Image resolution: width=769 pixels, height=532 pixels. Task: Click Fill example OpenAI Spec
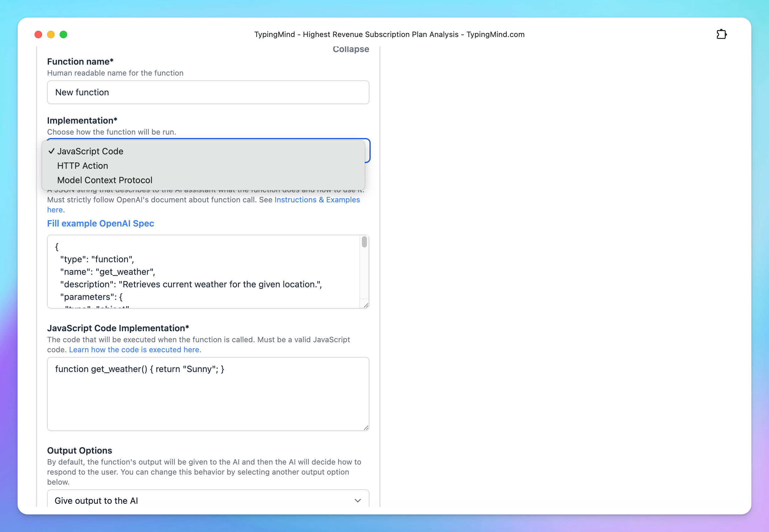(x=100, y=223)
